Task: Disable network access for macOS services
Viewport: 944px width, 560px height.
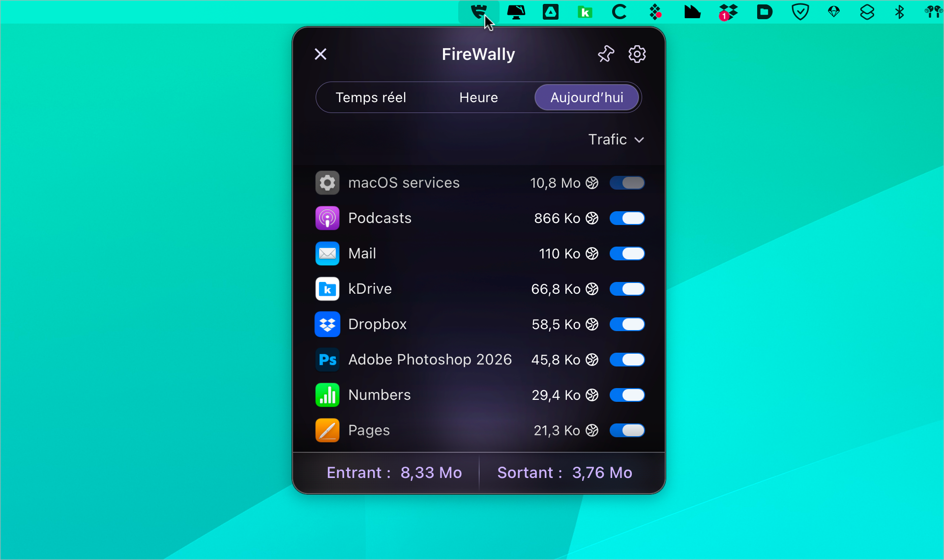Action: click(x=627, y=183)
